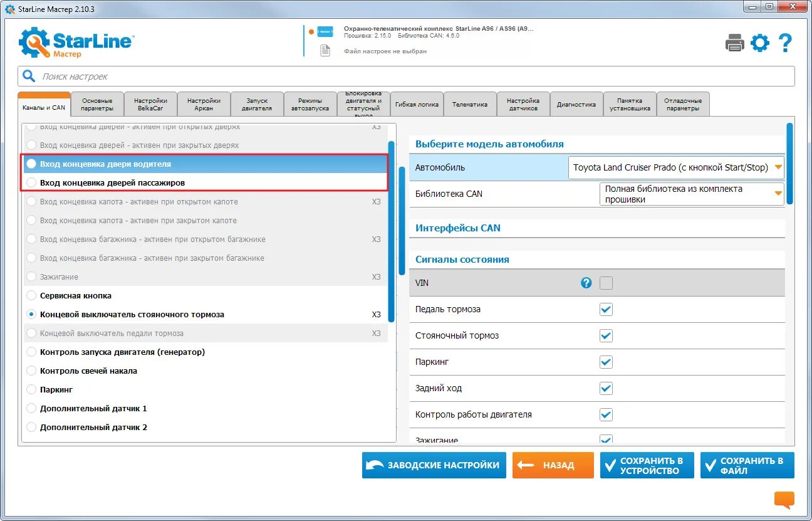Image resolution: width=812 pixels, height=521 pixels.
Task: Toggle the VIN checkbox
Action: point(606,283)
